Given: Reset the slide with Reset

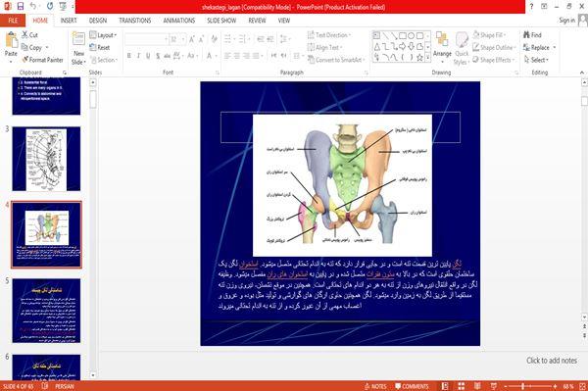Looking at the screenshot, I should tap(100, 48).
